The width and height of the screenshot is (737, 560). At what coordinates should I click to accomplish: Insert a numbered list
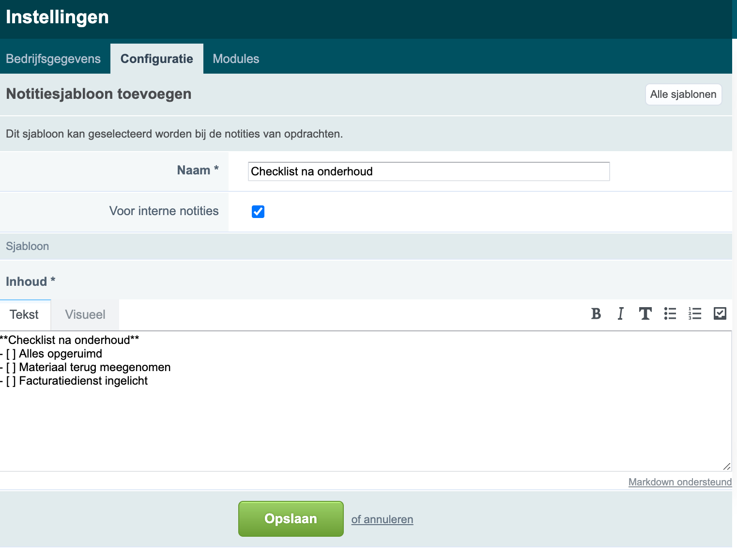[695, 314]
